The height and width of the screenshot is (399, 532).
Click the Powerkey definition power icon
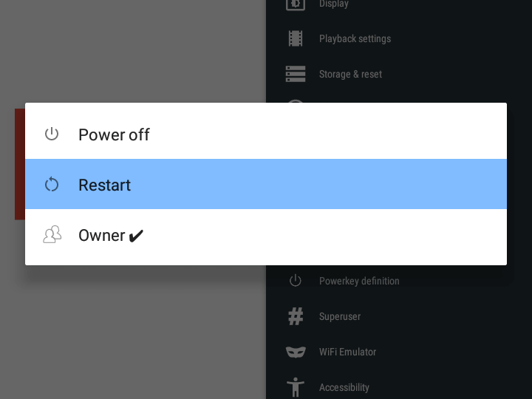[296, 281]
